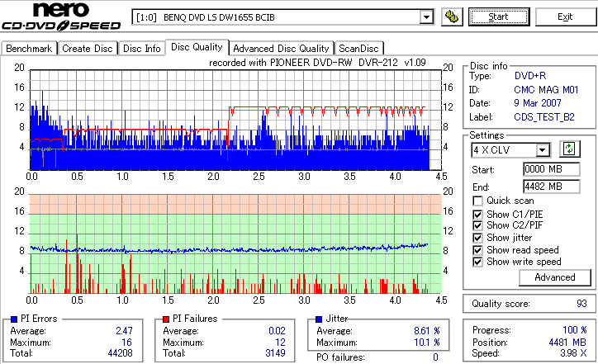Click the blue Jitter legend square
Image resolution: width=598 pixels, height=364 pixels.
coord(319,319)
